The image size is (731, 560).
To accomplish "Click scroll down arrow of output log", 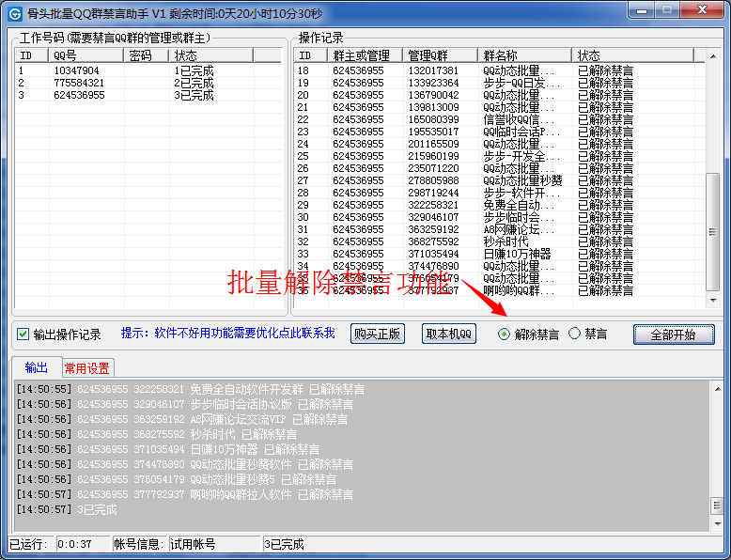I will (718, 523).
